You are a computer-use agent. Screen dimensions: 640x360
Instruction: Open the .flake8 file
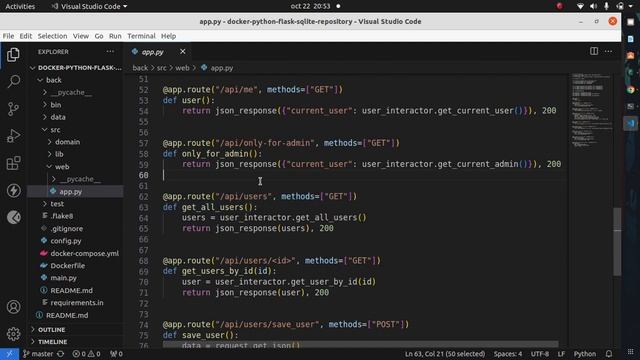76,216
